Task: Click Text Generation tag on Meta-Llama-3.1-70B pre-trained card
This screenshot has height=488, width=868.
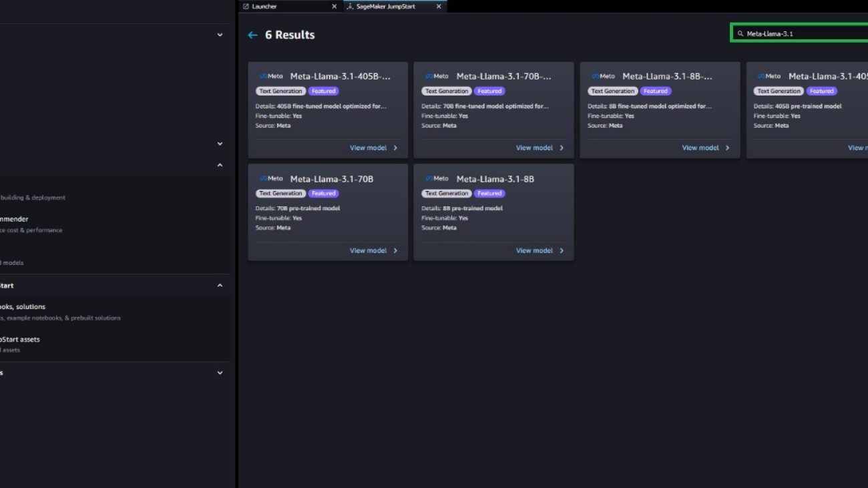Action: pyautogui.click(x=280, y=194)
